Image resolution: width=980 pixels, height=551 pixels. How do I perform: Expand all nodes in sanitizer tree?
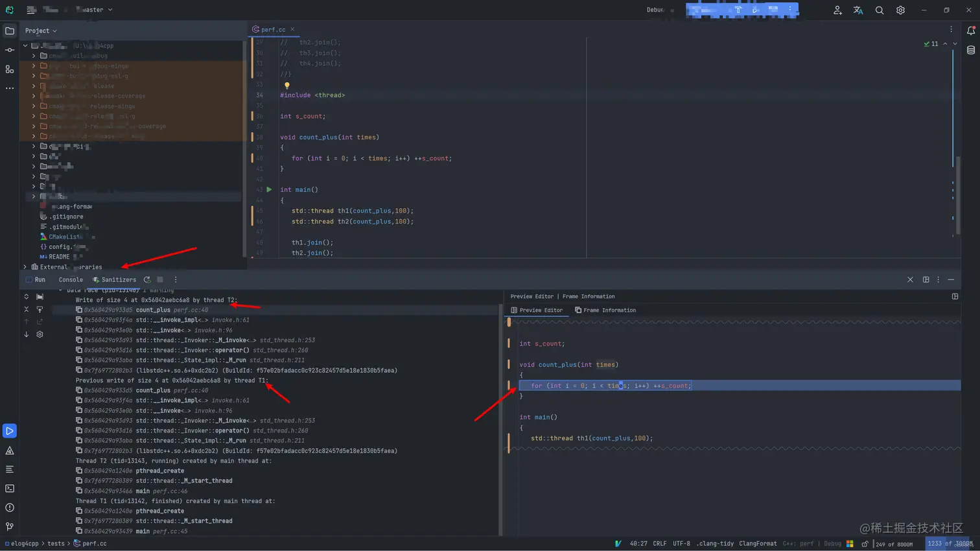[27, 297]
